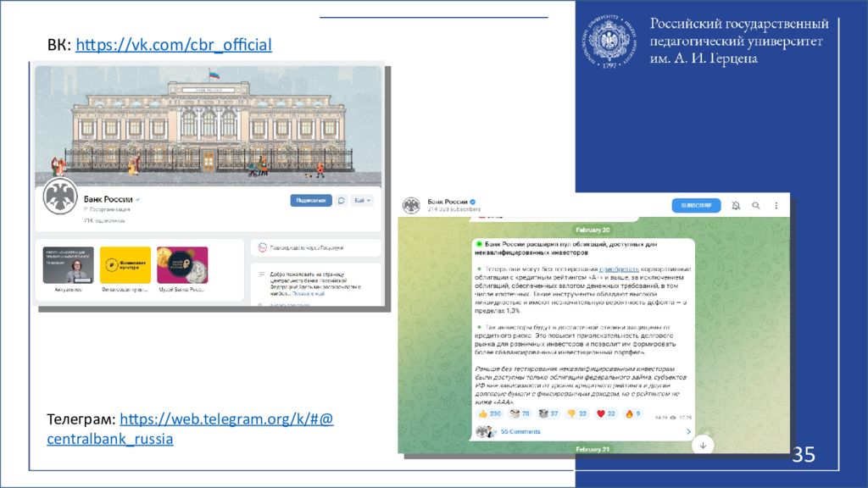
Task: Open the yellow 'Финансовая культура' thumbnail
Action: click(x=125, y=265)
